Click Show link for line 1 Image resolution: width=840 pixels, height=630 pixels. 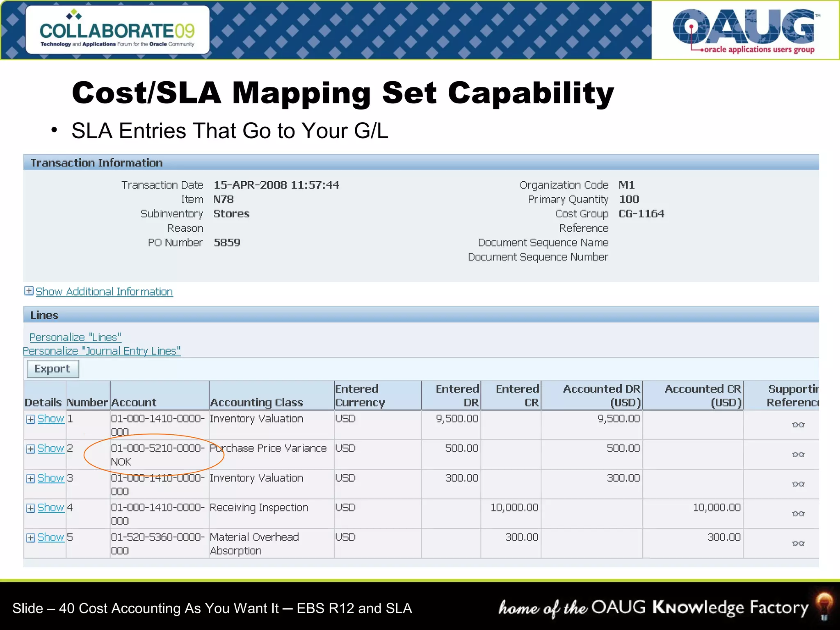pos(51,419)
